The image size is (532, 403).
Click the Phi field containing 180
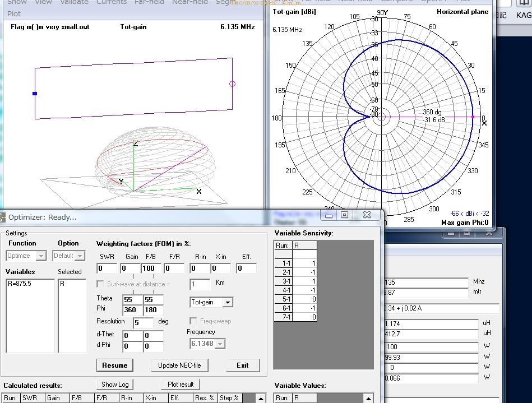(154, 310)
